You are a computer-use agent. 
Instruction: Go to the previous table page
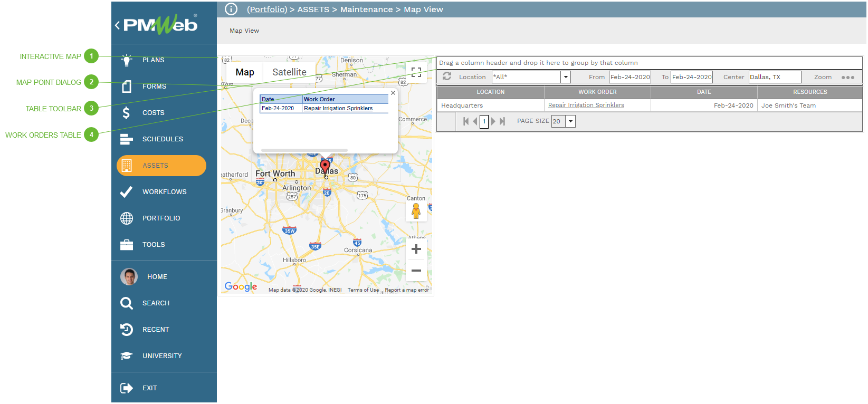[475, 121]
